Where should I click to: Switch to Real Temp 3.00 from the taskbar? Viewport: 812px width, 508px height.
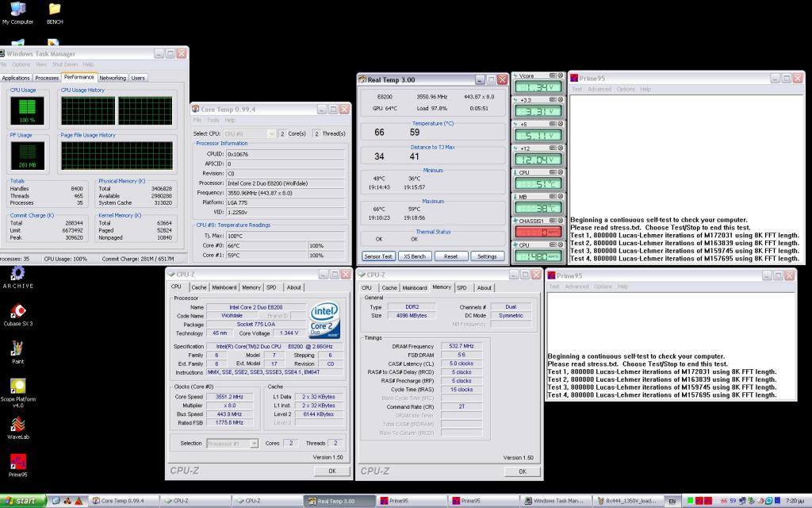click(339, 501)
